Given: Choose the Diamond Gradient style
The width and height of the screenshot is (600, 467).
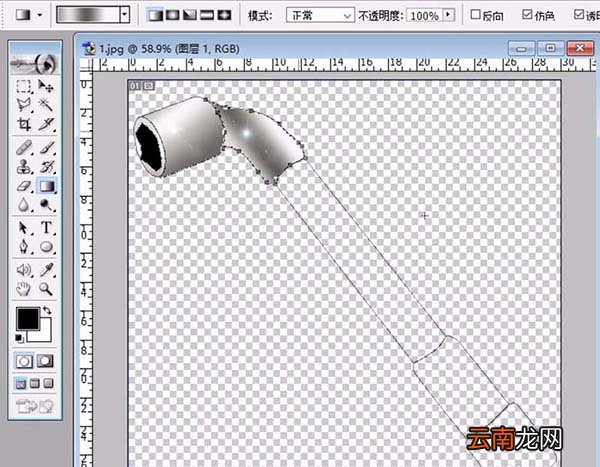Looking at the screenshot, I should pos(224,15).
